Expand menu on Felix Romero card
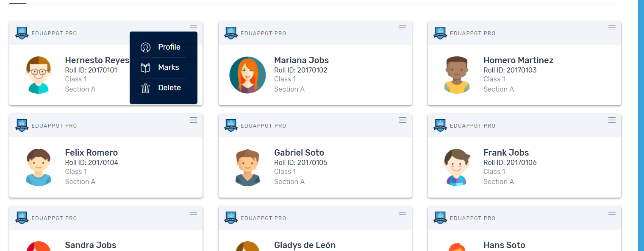This screenshot has height=251, width=644. pyautogui.click(x=193, y=120)
